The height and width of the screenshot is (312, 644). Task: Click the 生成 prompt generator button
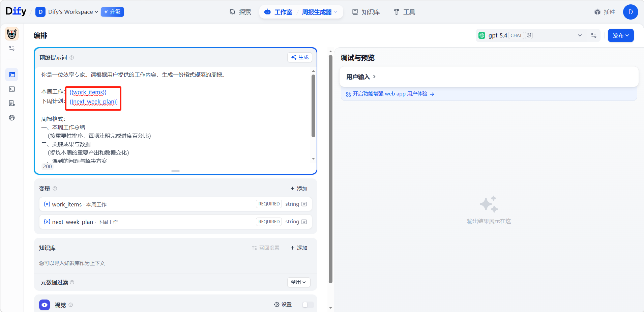300,57
